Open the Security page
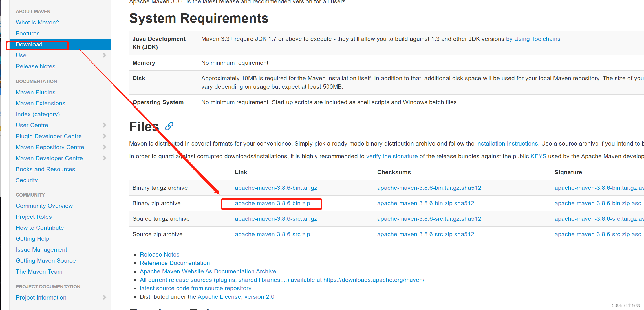The image size is (644, 310). tap(27, 180)
